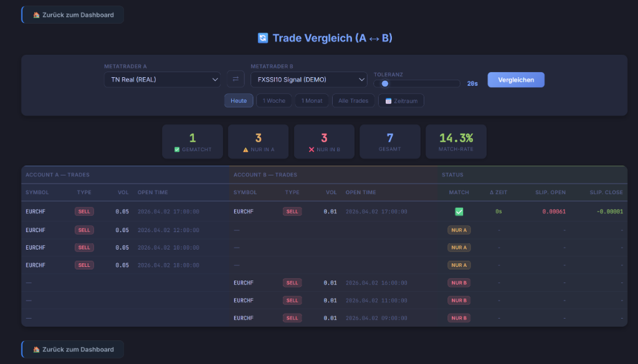Open the METATRADER A account dropdown
The image size is (638, 364).
[x=162, y=80]
